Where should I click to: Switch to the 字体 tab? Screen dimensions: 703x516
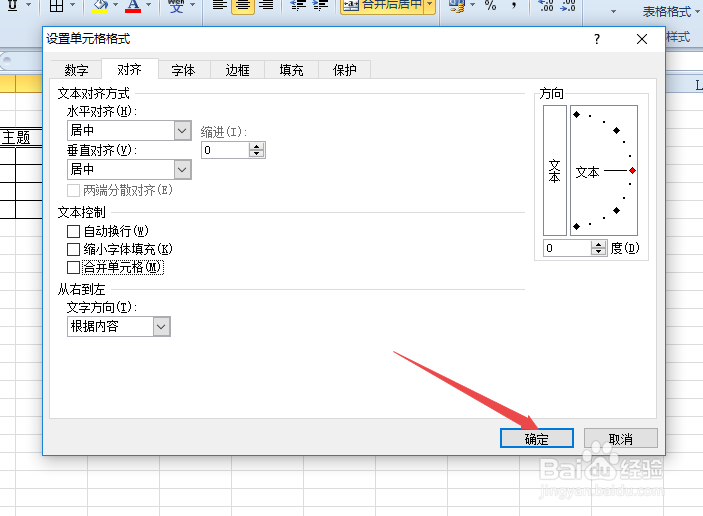click(x=183, y=70)
